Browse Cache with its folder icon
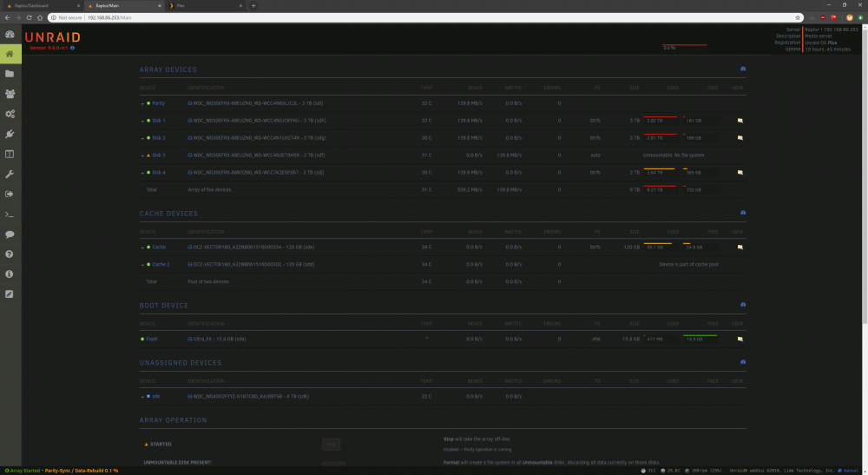Image resolution: width=868 pixels, height=475 pixels. click(x=740, y=247)
